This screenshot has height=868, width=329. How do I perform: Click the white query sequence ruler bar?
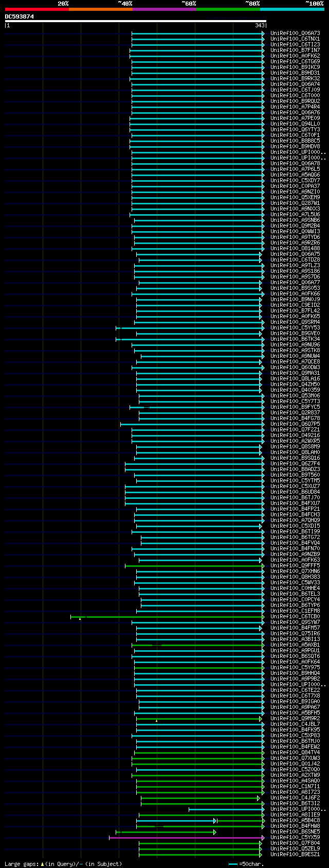(x=136, y=21)
